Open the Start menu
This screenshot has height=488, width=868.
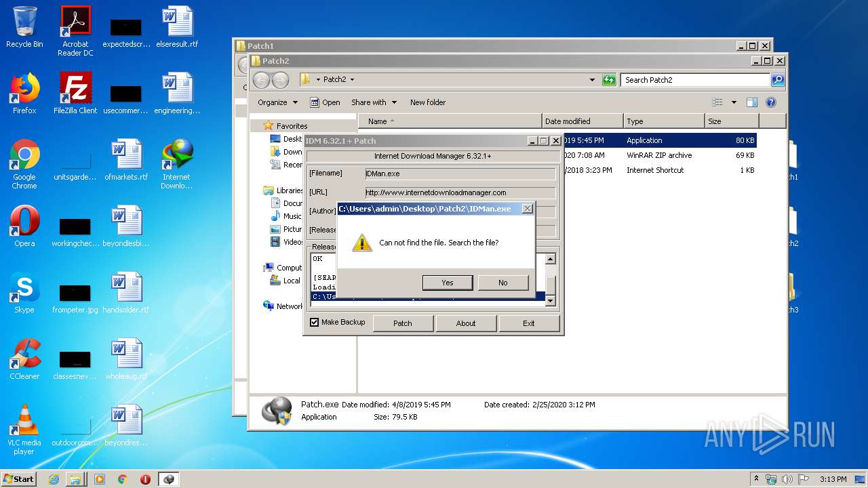click(x=18, y=479)
